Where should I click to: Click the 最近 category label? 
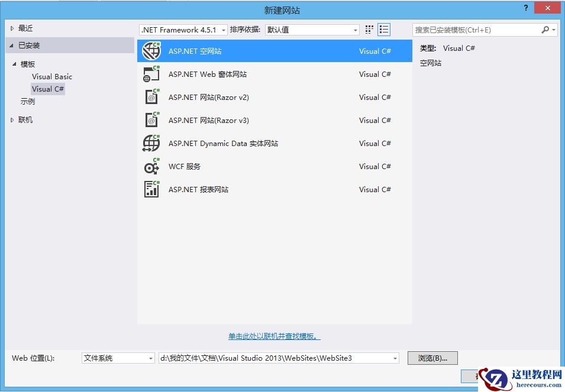tap(25, 28)
